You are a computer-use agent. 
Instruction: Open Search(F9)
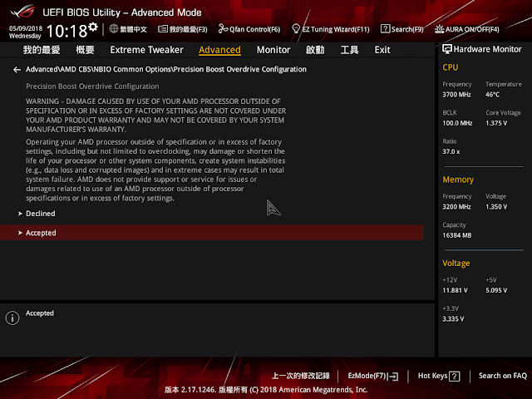pyautogui.click(x=407, y=29)
